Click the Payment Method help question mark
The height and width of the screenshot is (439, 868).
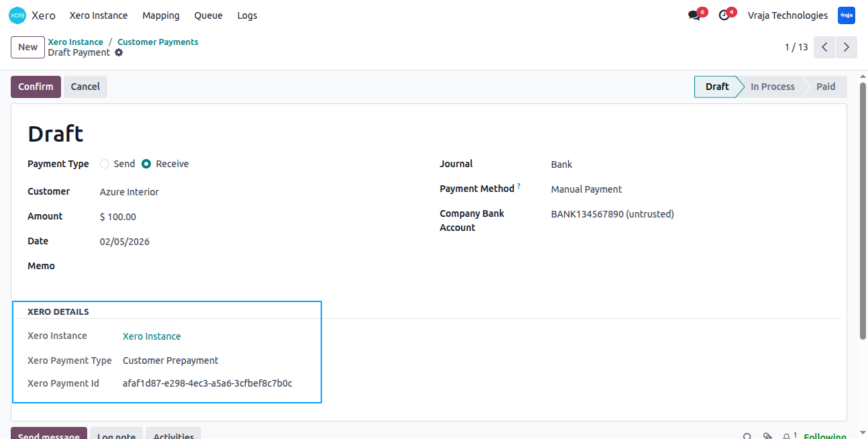(519, 187)
